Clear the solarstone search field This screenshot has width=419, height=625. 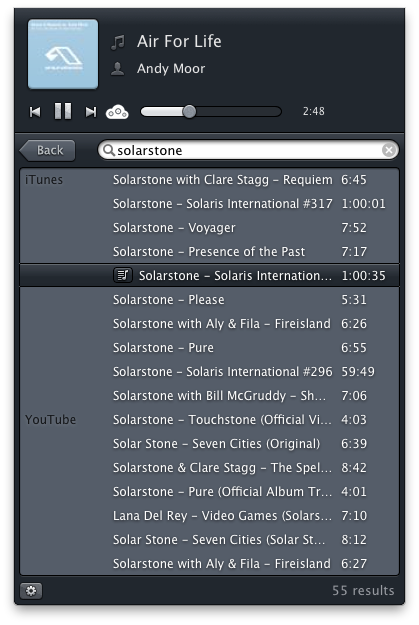click(x=389, y=150)
